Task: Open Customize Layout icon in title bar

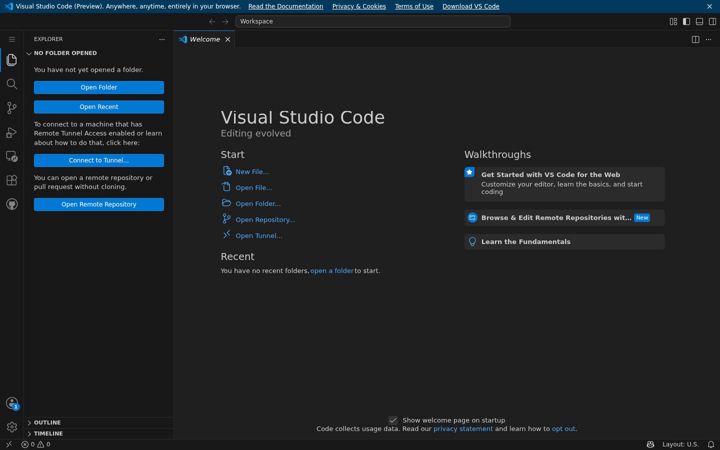Action: click(x=673, y=22)
